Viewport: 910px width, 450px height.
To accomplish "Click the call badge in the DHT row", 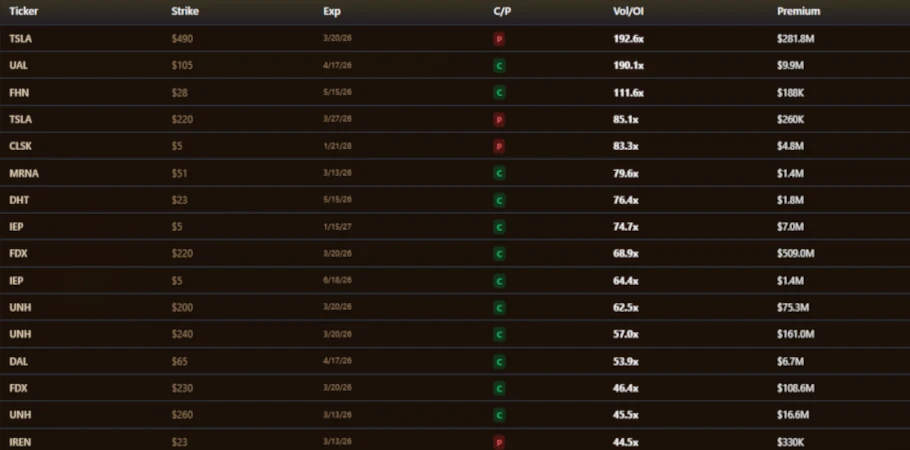I will pos(499,200).
